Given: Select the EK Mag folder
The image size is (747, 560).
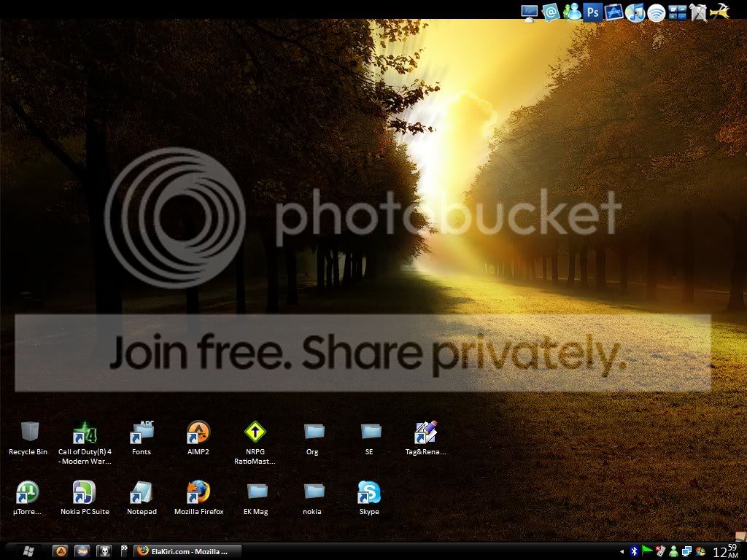Looking at the screenshot, I should [256, 498].
